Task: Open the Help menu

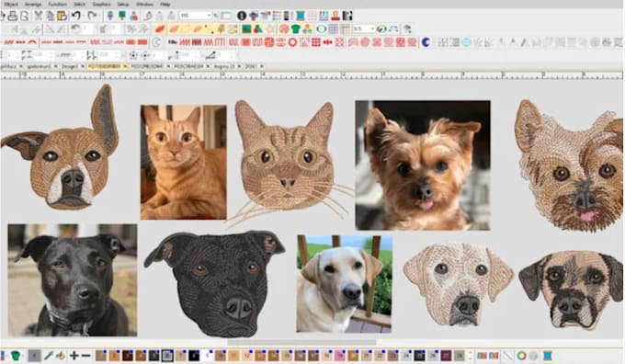Action: [165, 4]
